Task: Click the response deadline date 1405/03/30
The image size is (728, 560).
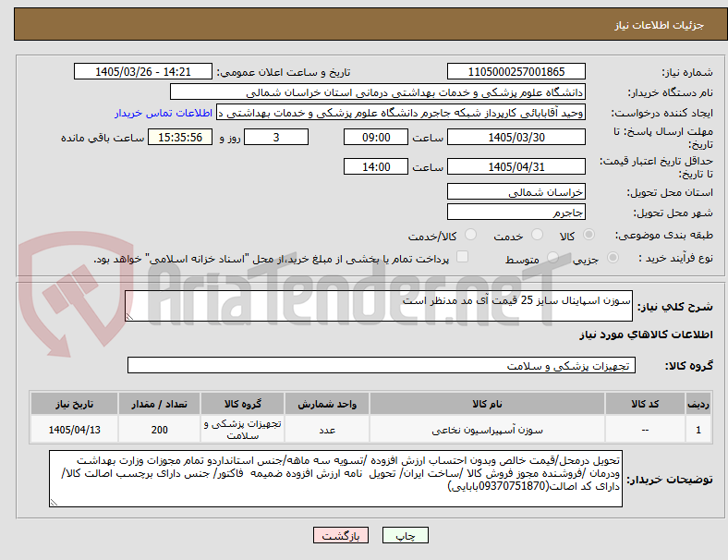Action: click(x=516, y=137)
